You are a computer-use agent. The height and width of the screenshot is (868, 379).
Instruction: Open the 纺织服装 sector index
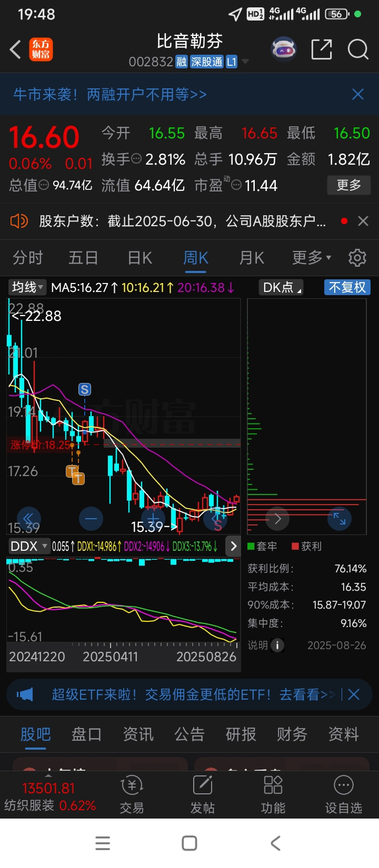(50, 796)
